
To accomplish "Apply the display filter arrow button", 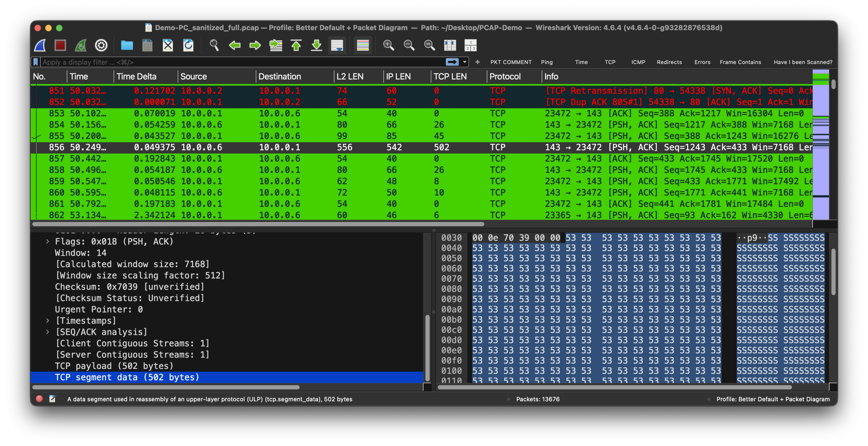I will [452, 62].
